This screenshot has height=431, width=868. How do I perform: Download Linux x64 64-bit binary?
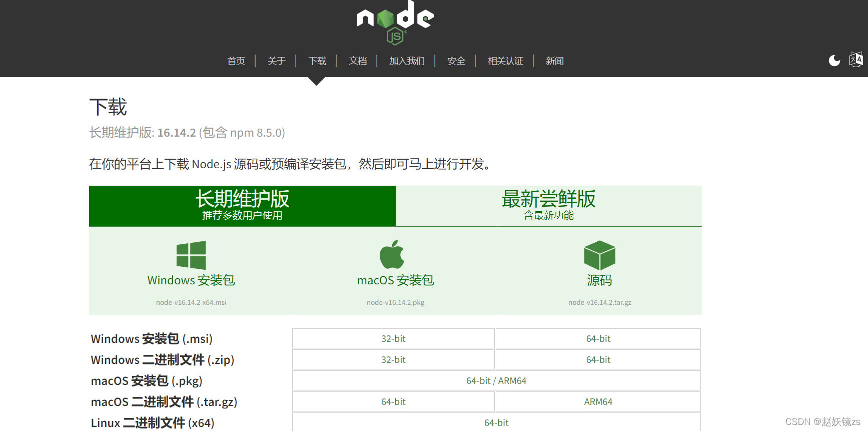tap(496, 422)
